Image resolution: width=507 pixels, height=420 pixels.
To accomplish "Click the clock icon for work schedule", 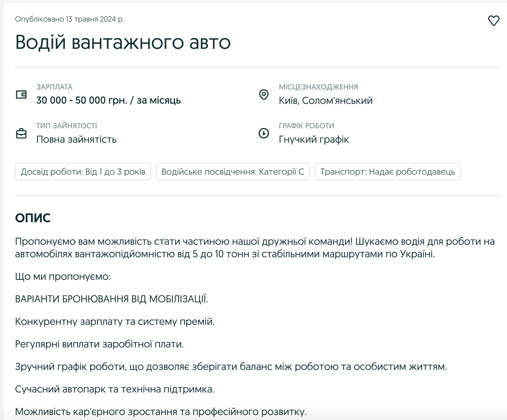I will pos(264,133).
